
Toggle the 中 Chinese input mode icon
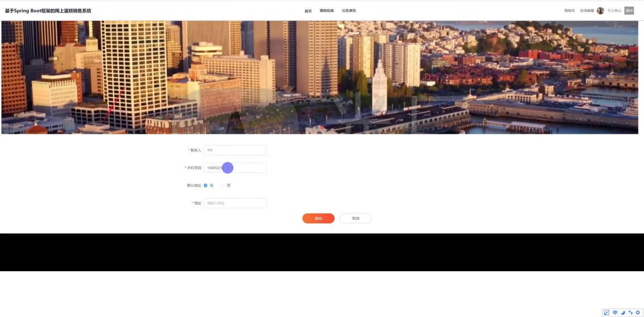tap(615, 313)
